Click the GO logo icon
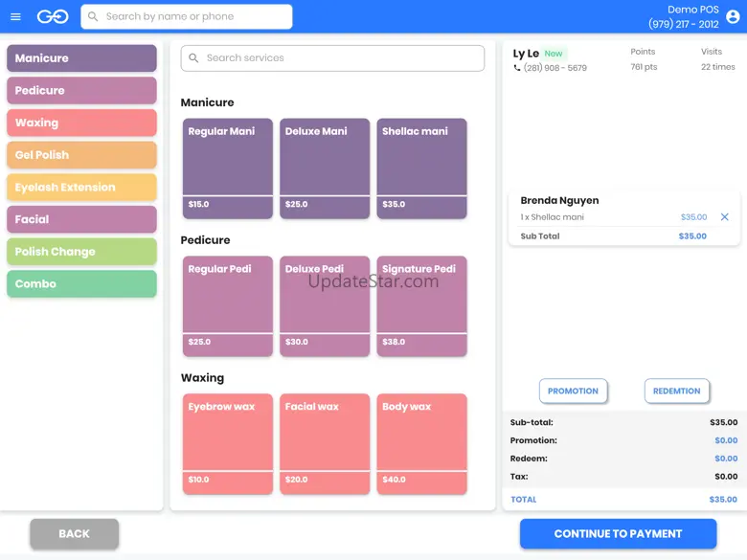The height and width of the screenshot is (560, 747). [52, 16]
